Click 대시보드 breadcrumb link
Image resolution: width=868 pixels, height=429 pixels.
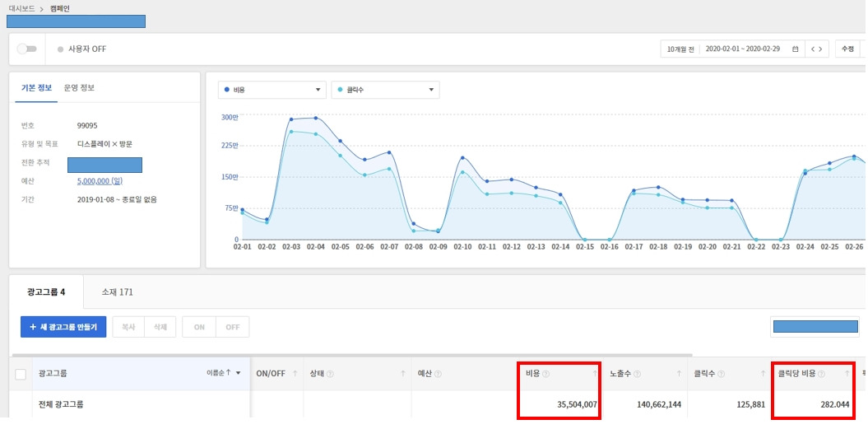[22, 9]
